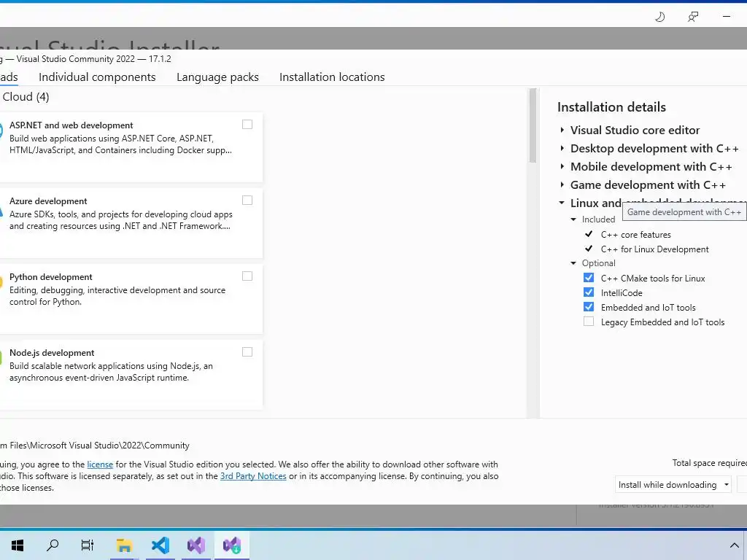Click the C++ core features item
747x560 pixels.
pyautogui.click(x=636, y=234)
